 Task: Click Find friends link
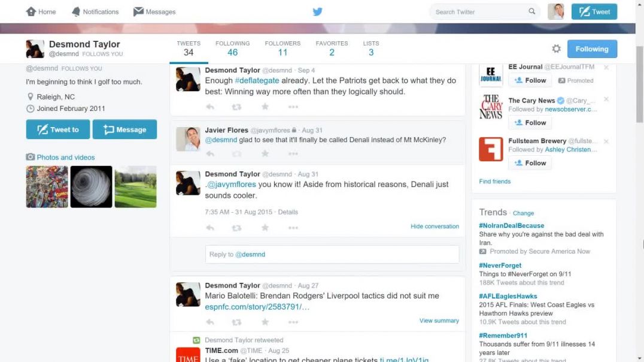point(495,182)
